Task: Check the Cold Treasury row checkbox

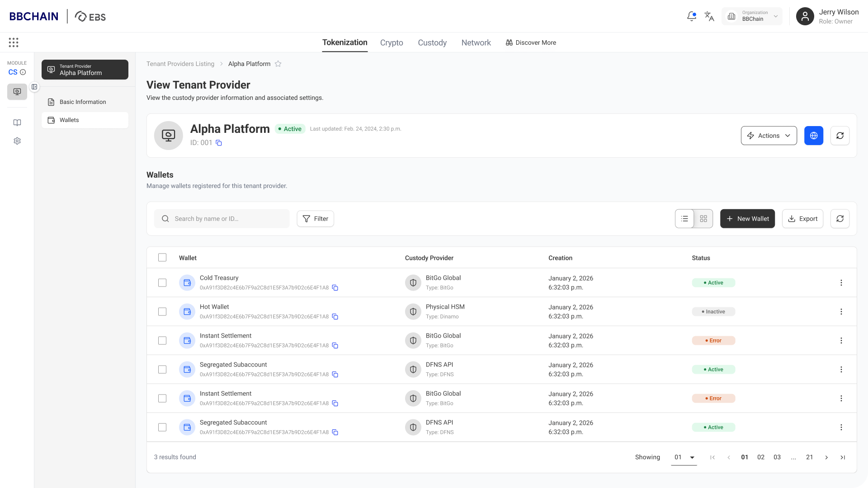Action: coord(162,283)
